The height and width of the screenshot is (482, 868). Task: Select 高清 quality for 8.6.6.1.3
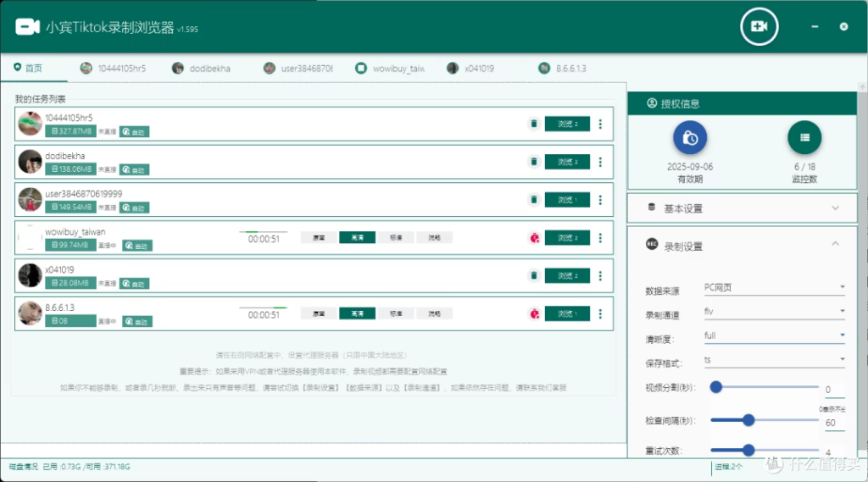point(357,313)
